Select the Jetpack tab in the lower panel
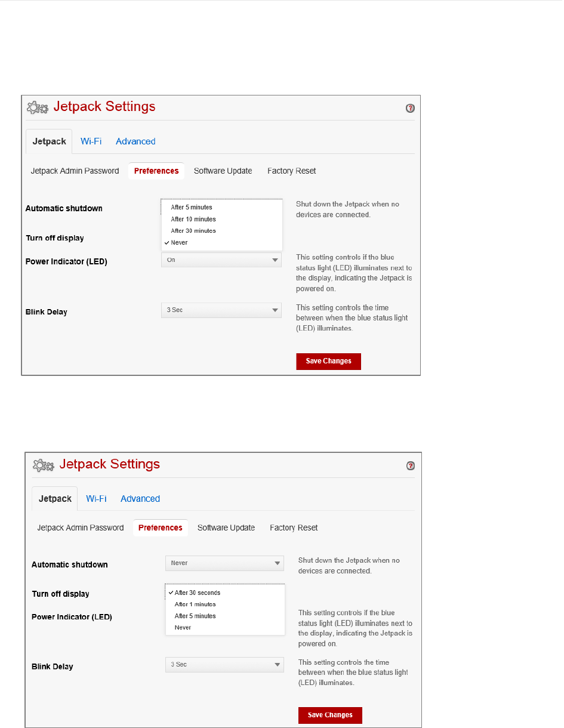 click(55, 499)
